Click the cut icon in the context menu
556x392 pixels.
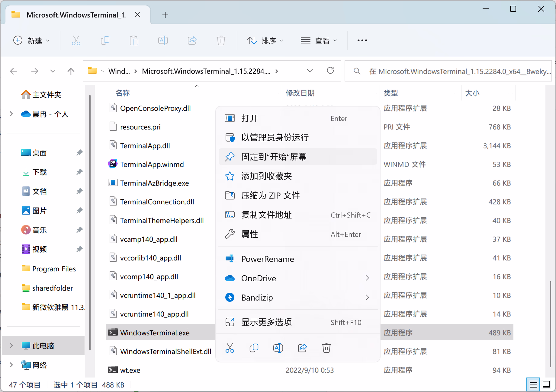coord(230,348)
